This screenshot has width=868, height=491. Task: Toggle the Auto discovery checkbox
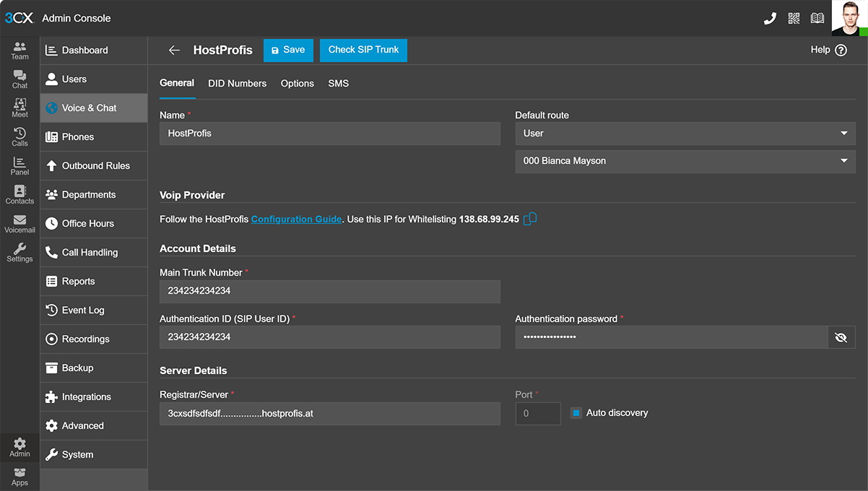(x=576, y=413)
